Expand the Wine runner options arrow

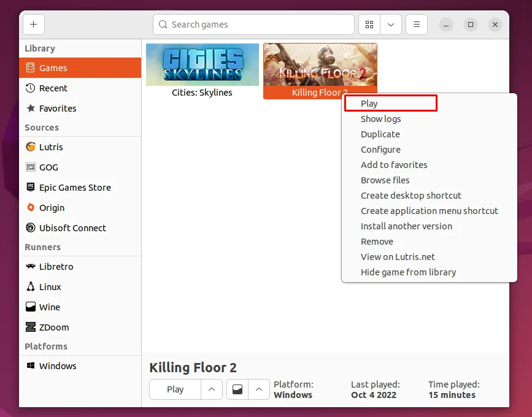259,389
